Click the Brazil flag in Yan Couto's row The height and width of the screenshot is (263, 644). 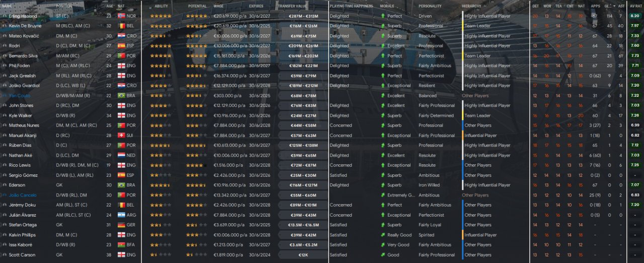(x=121, y=96)
